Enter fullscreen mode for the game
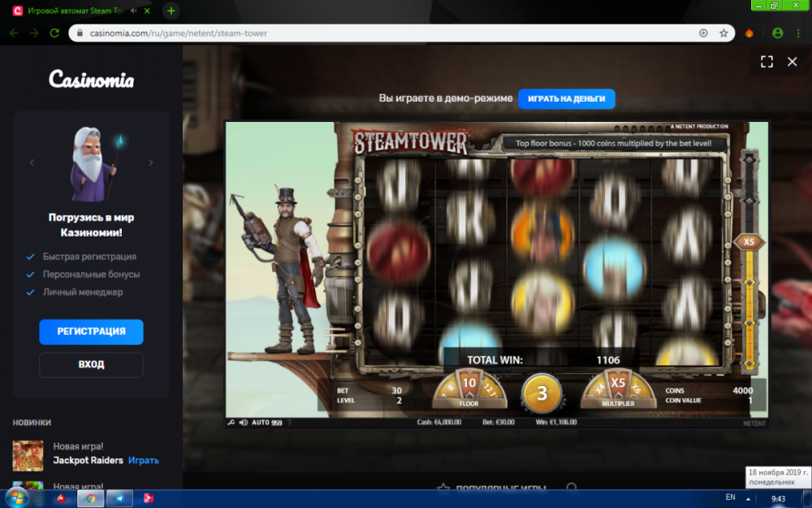The image size is (812, 508). coord(767,62)
